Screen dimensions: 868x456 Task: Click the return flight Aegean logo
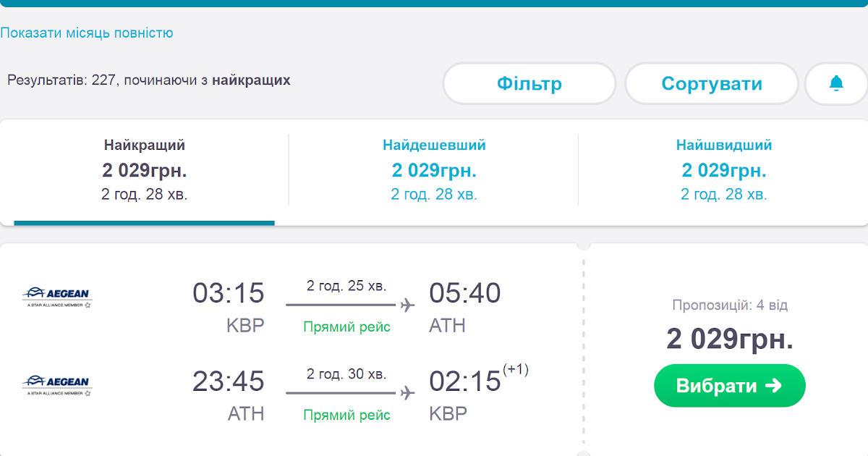click(x=57, y=386)
